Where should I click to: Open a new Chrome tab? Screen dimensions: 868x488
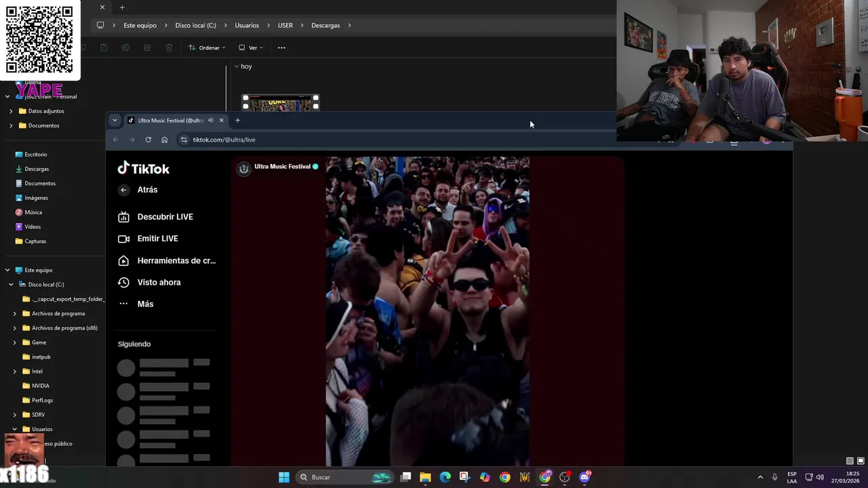(237, 121)
